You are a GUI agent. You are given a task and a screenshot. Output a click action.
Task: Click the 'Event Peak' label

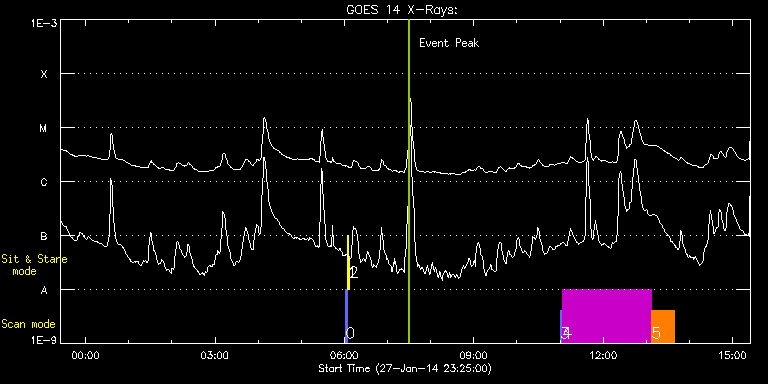(449, 43)
